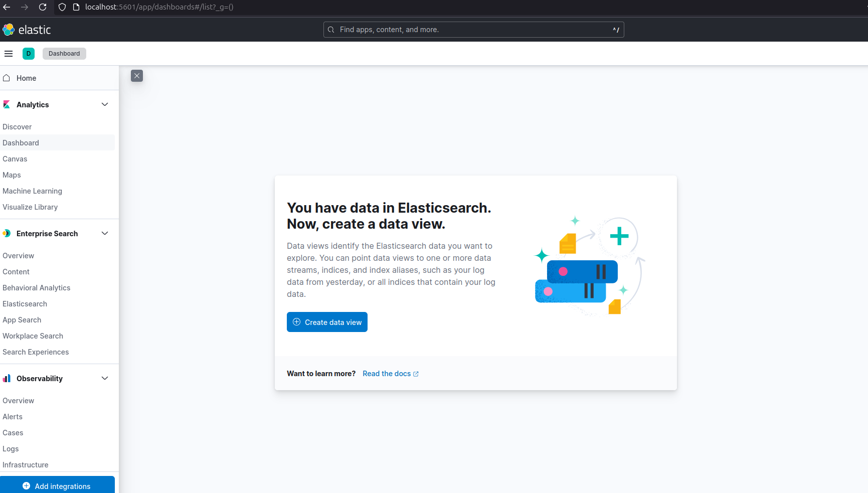Close the navigation flyout with X button
This screenshot has height=493, width=868.
pyautogui.click(x=137, y=76)
